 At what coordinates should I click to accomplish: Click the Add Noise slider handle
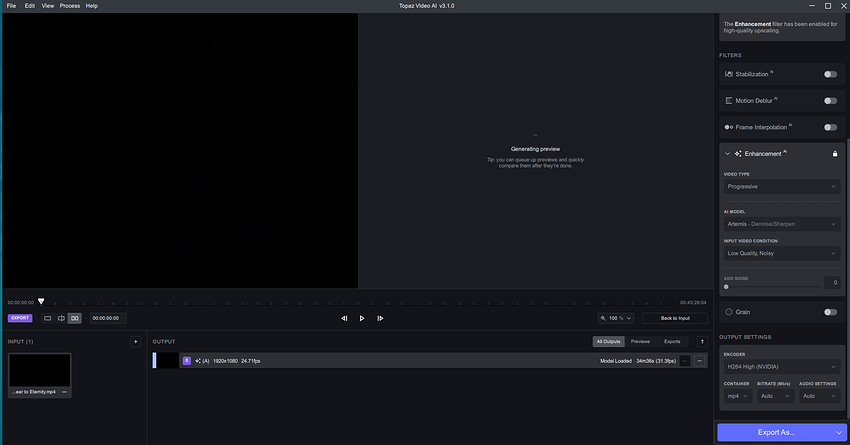coord(726,287)
